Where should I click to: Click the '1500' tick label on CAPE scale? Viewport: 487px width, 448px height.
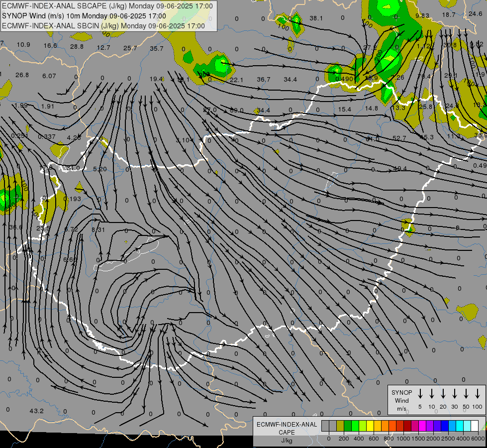[x=418, y=439]
